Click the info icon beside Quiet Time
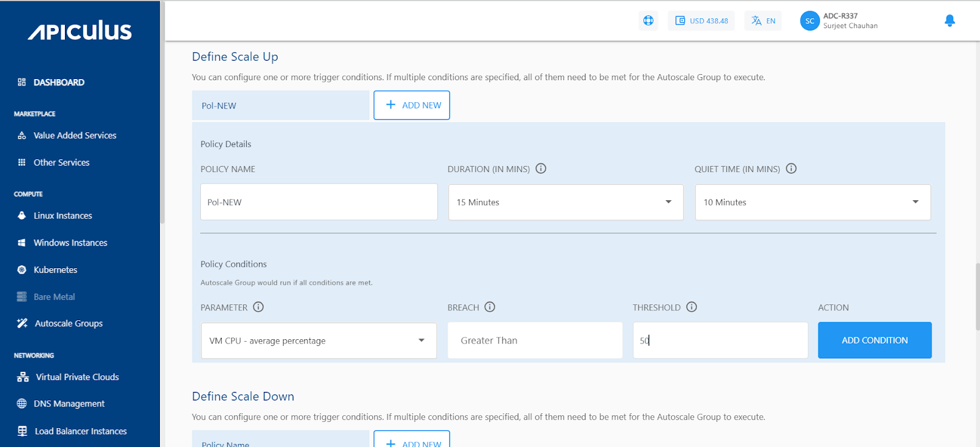 pyautogui.click(x=791, y=168)
